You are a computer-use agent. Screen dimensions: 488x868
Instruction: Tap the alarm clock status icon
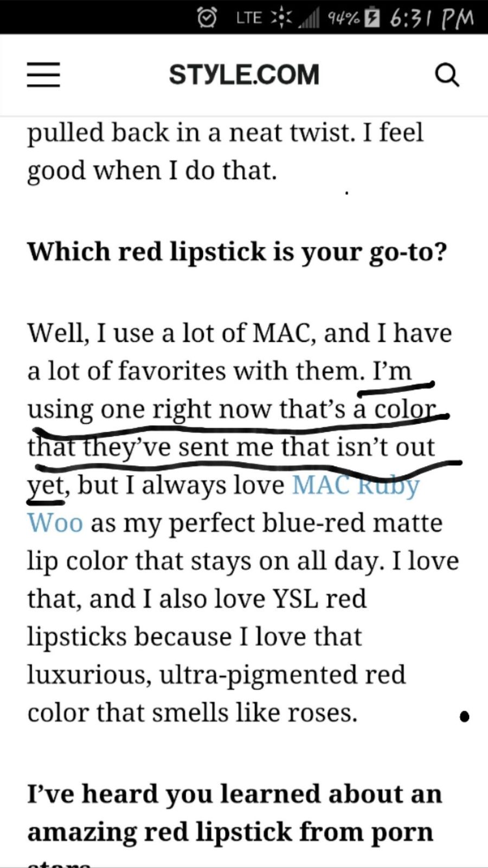pyautogui.click(x=207, y=18)
